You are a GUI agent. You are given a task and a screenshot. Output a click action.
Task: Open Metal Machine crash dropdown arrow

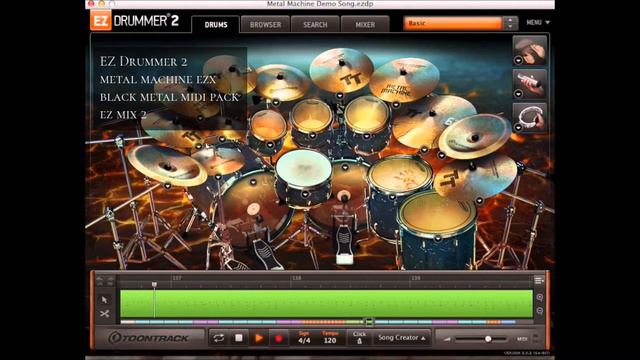tap(396, 105)
